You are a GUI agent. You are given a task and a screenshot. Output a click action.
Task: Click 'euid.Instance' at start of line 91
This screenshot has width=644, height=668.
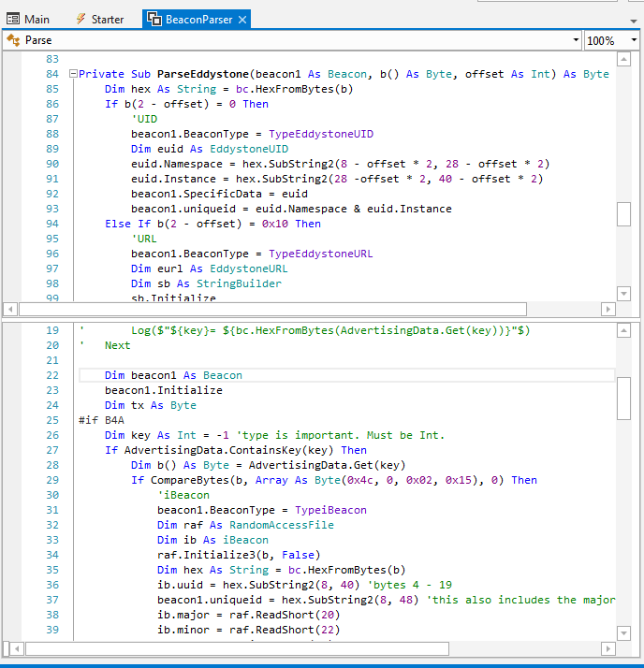(173, 179)
